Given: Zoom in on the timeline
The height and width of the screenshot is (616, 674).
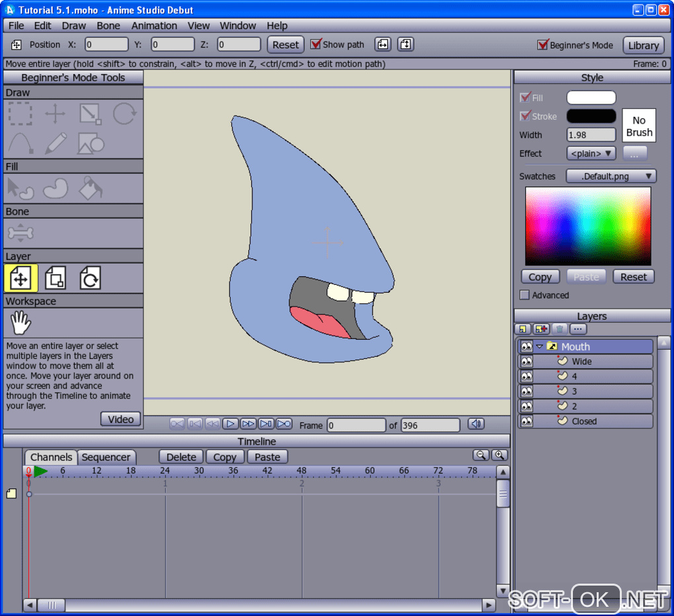Looking at the screenshot, I should (500, 455).
